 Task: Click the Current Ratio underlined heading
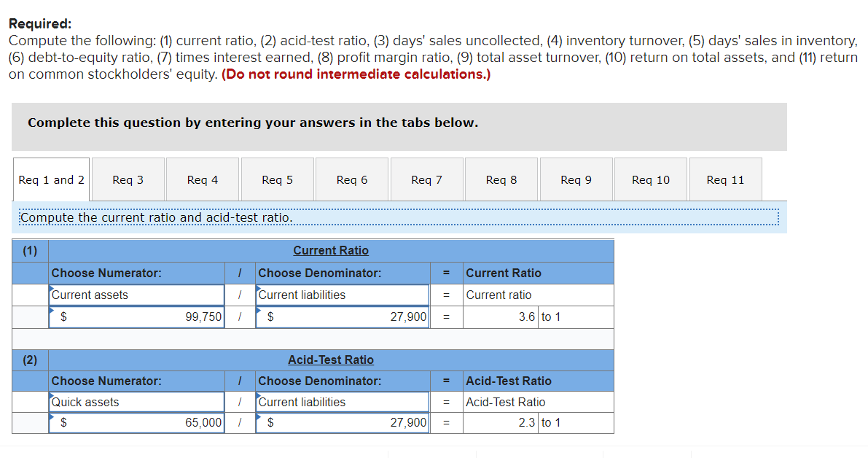click(x=331, y=250)
